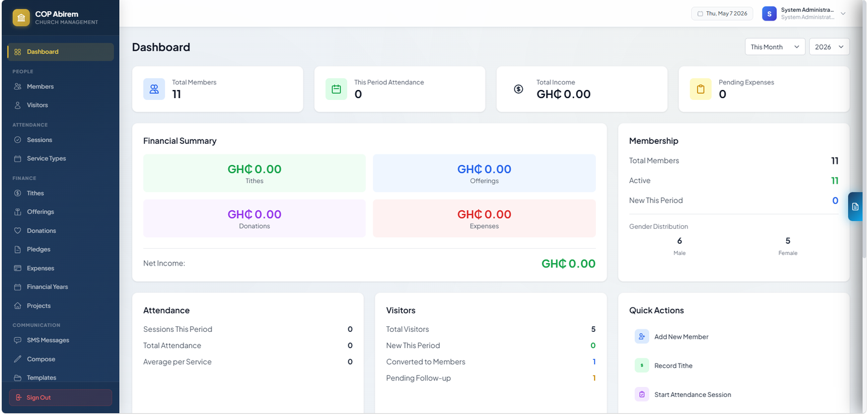Image resolution: width=868 pixels, height=415 pixels.
Task: Click Record Tithe quick action
Action: (x=733, y=365)
